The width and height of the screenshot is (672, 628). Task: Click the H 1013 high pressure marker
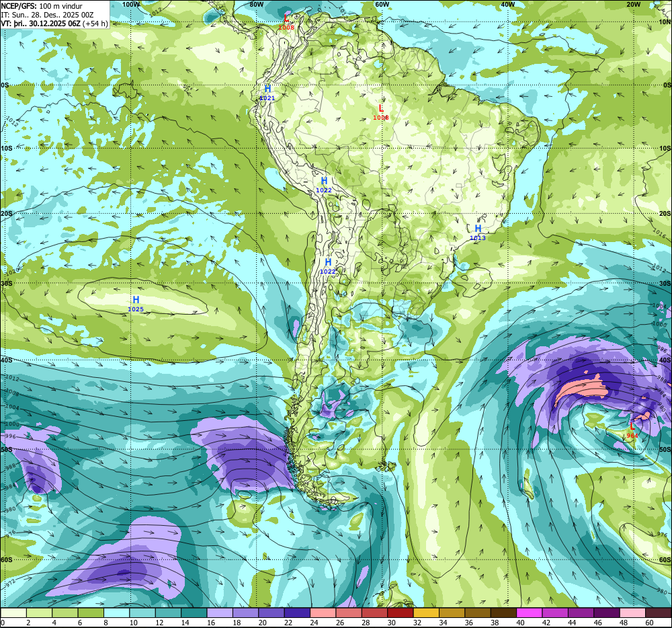click(x=478, y=233)
